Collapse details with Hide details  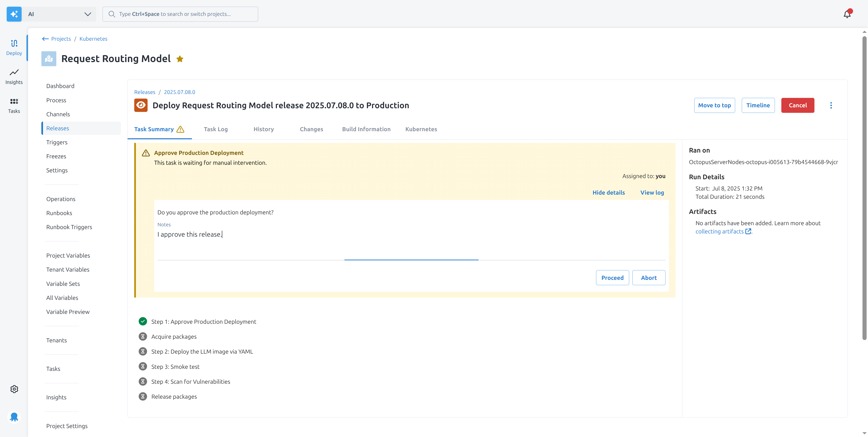click(608, 193)
